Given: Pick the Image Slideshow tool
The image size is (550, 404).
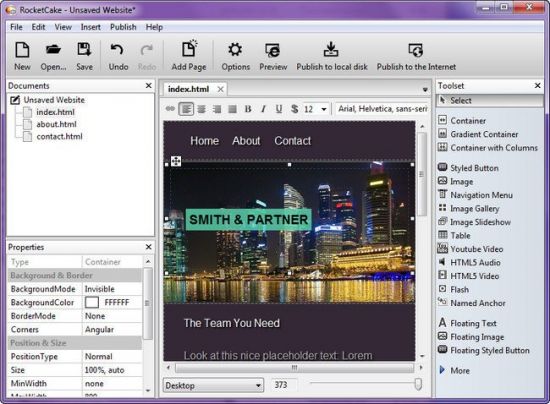Looking at the screenshot, I should point(474,222).
